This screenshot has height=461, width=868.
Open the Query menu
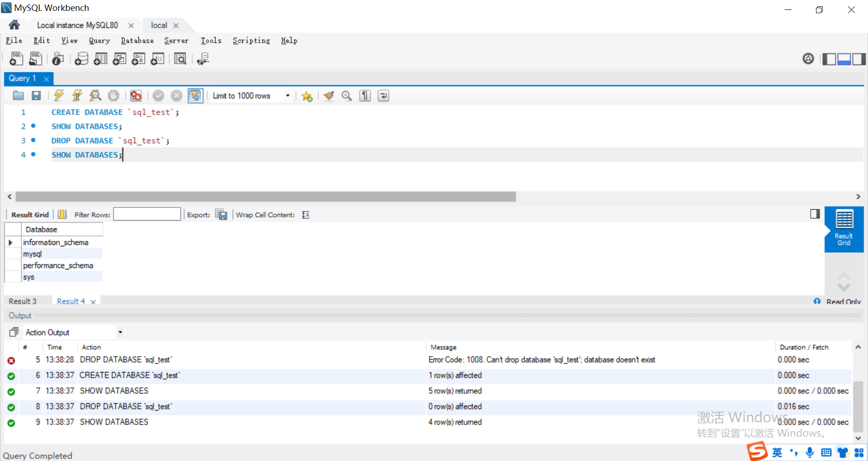pos(99,41)
